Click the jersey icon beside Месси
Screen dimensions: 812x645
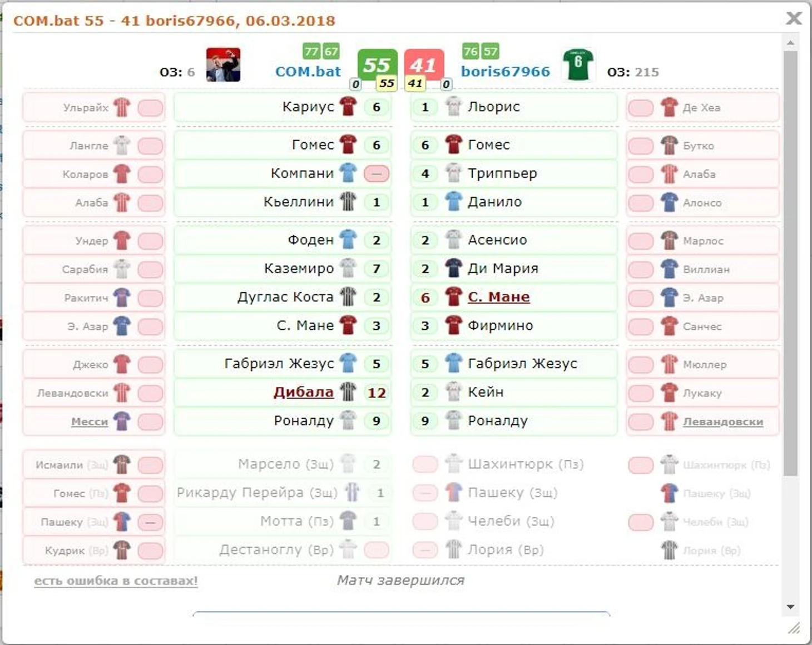point(122,421)
